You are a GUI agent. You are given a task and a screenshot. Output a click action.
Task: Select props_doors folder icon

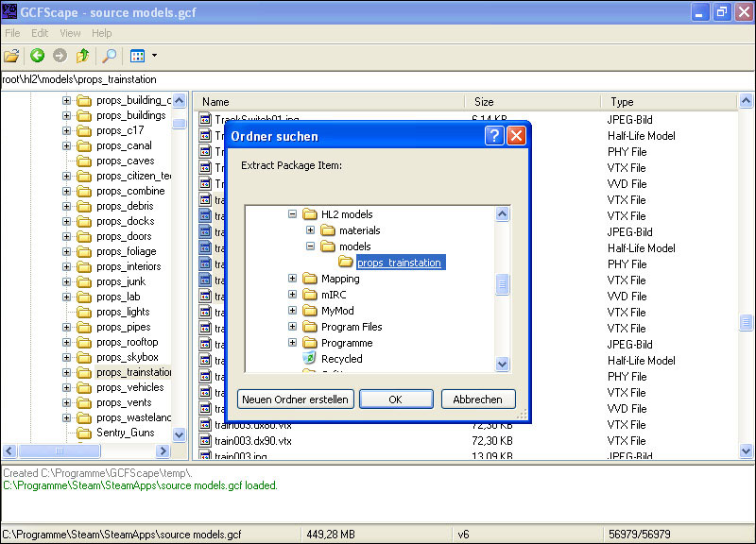84,237
